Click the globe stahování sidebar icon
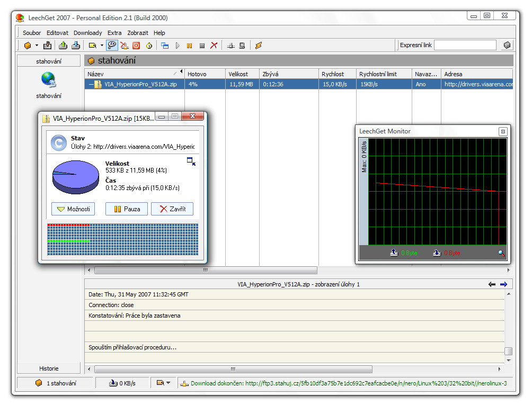Viewport: 532px width, 405px height. click(49, 80)
